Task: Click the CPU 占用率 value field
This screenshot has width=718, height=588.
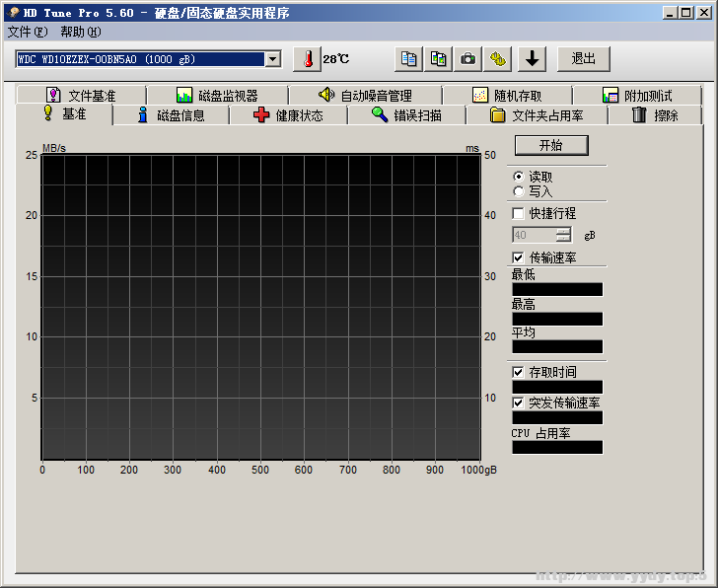Action: coord(557,447)
